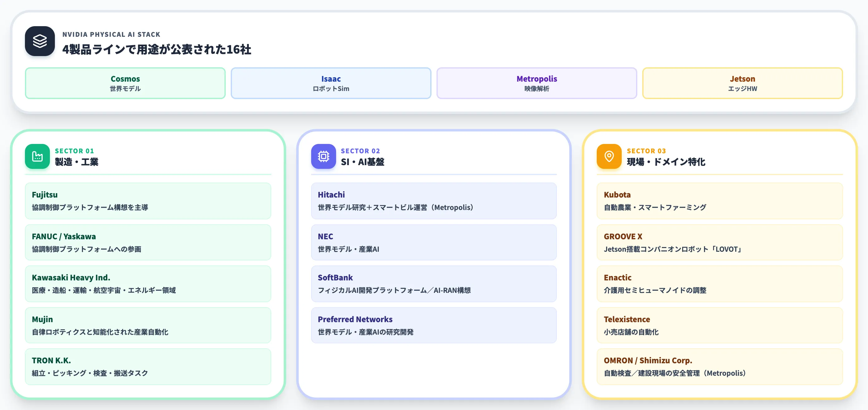
Task: Open the FANUC / Yaskawa card
Action: point(148,242)
